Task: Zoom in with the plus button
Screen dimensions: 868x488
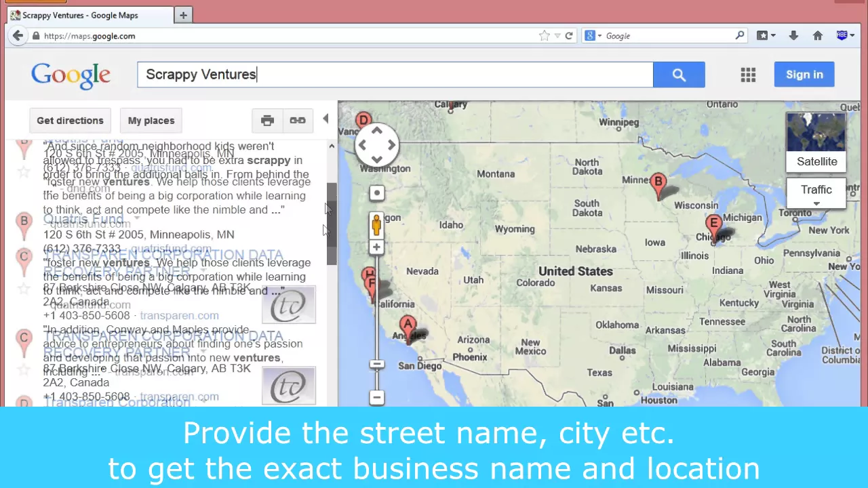Action: pos(376,248)
